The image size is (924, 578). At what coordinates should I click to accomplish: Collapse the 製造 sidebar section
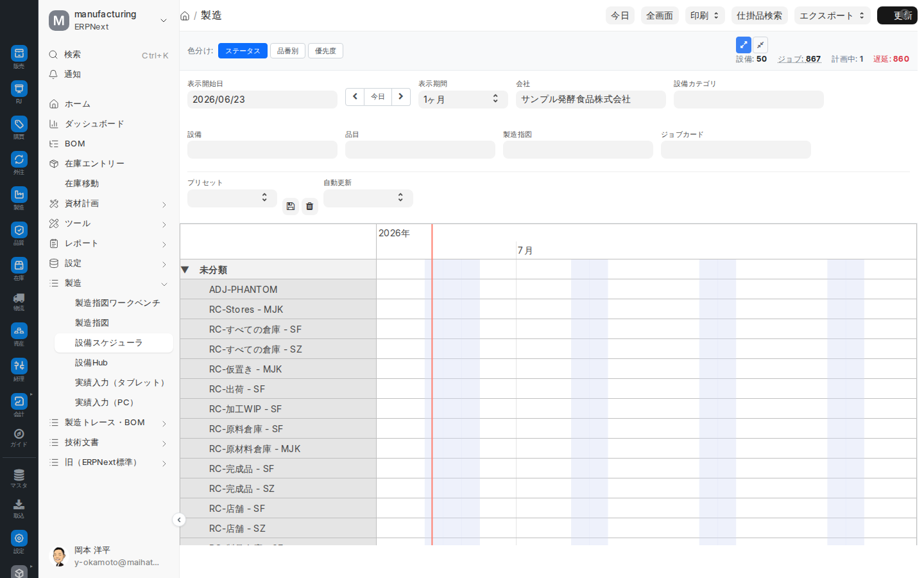(x=164, y=284)
